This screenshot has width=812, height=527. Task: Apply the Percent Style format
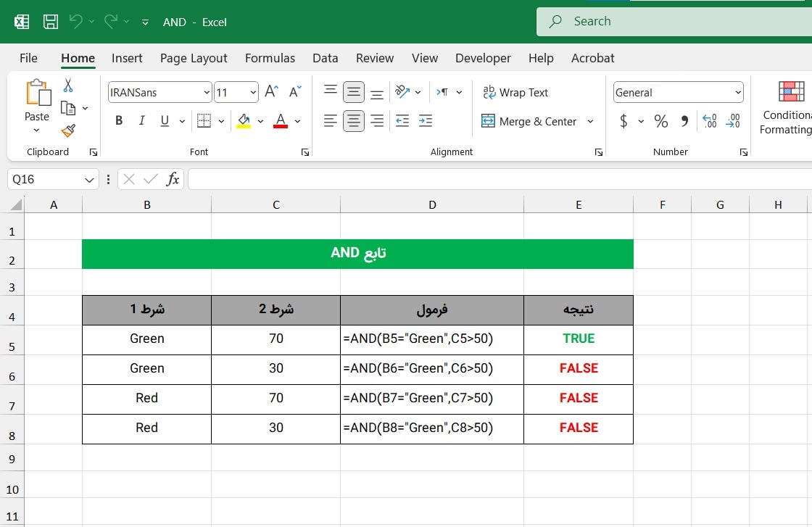660,121
